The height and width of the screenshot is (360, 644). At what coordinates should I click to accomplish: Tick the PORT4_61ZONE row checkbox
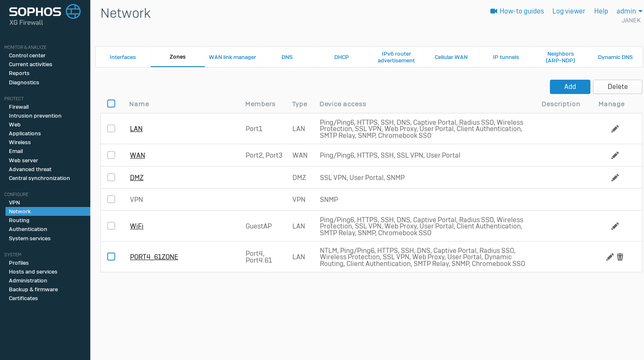[x=111, y=257]
